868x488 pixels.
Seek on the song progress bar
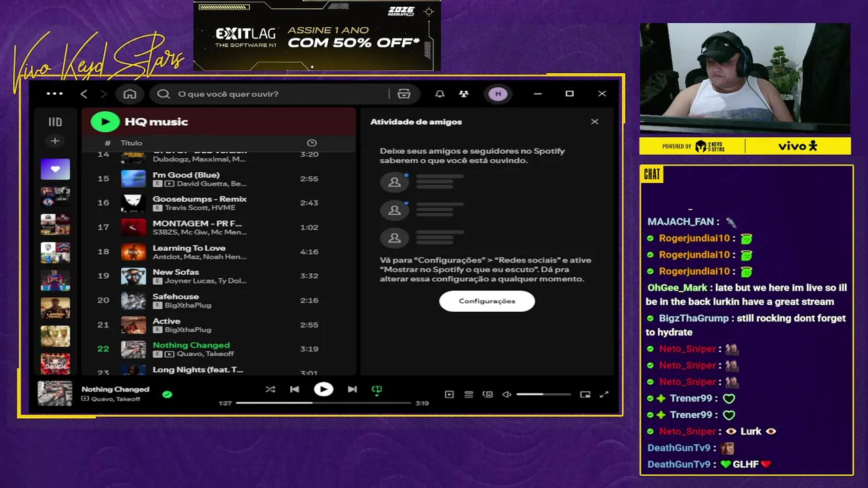click(323, 403)
